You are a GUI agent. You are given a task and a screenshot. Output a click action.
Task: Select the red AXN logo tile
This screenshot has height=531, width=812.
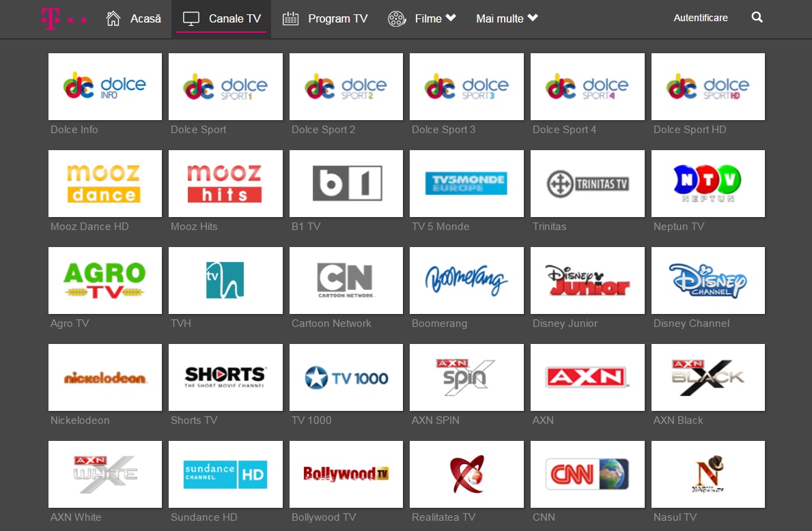click(x=587, y=377)
